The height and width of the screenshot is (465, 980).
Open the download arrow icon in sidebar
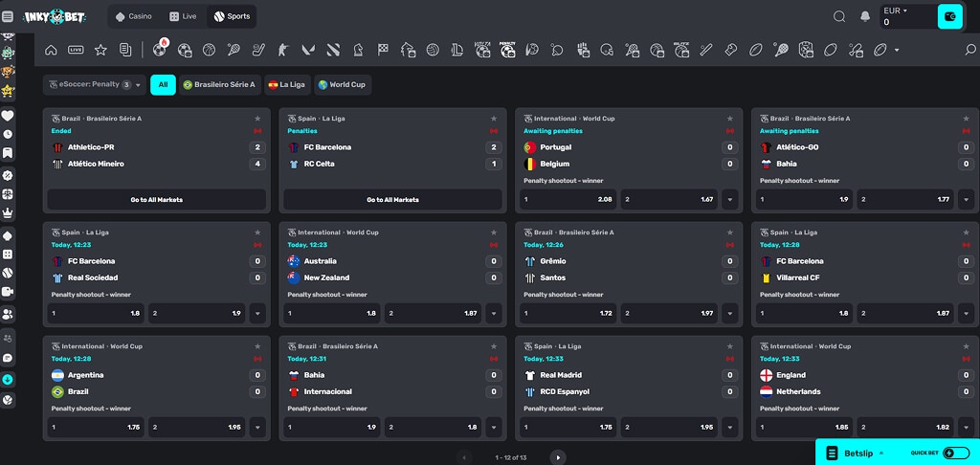[x=8, y=380]
